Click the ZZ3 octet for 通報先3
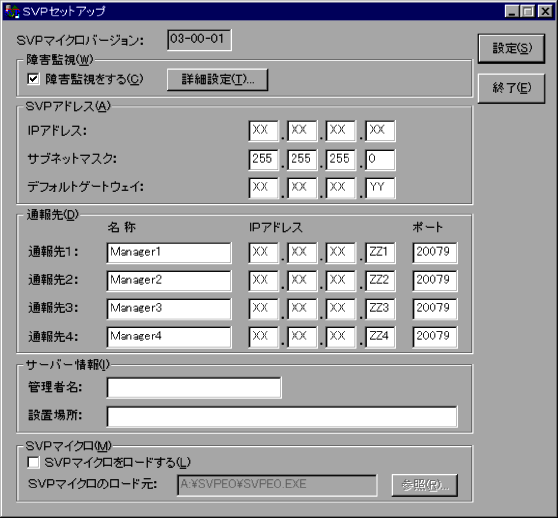Viewport: 558px width, 518px height. pyautogui.click(x=380, y=309)
